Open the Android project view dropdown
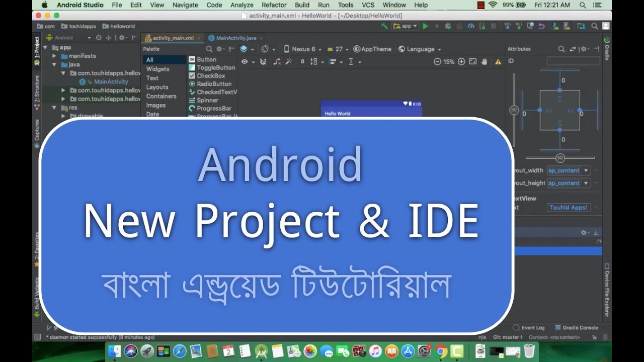The height and width of the screenshot is (362, 644). 69,38
